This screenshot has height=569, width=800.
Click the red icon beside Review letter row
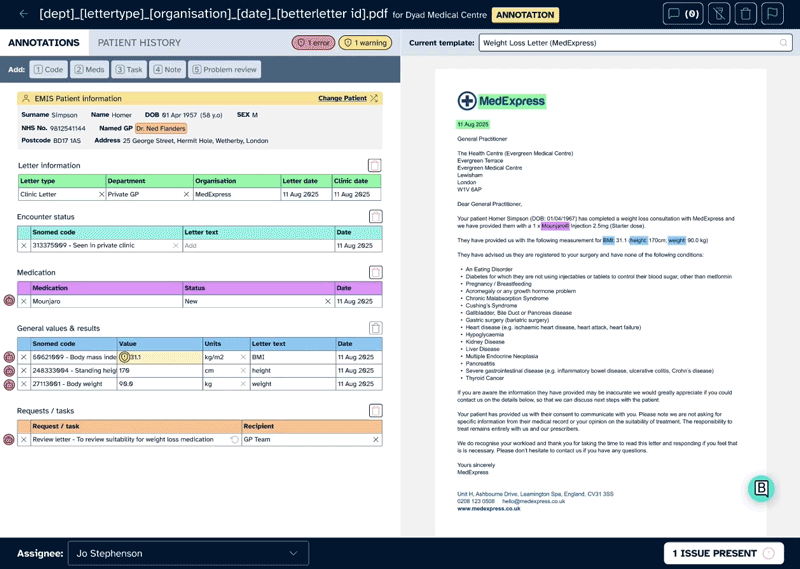click(9, 439)
